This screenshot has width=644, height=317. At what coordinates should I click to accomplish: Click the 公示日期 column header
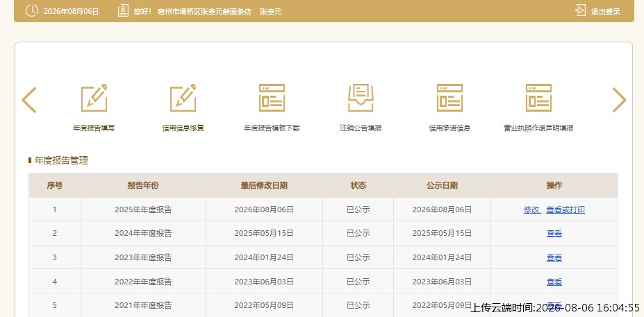click(442, 185)
